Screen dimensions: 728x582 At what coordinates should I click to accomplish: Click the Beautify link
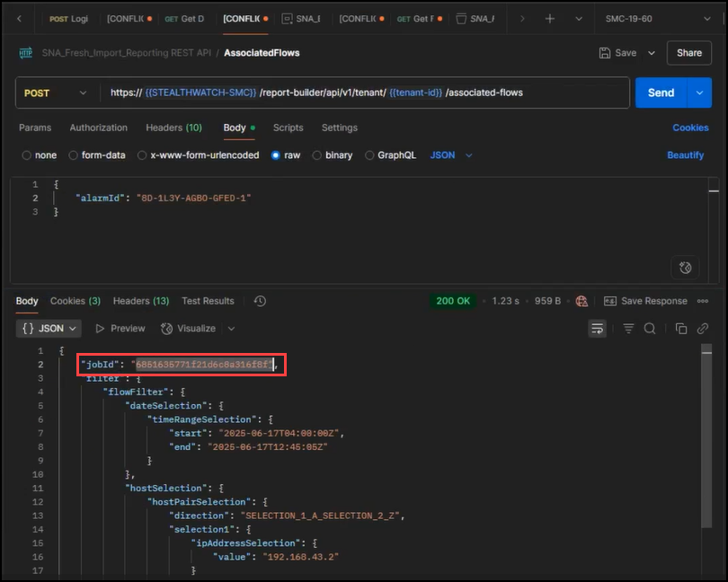point(685,155)
